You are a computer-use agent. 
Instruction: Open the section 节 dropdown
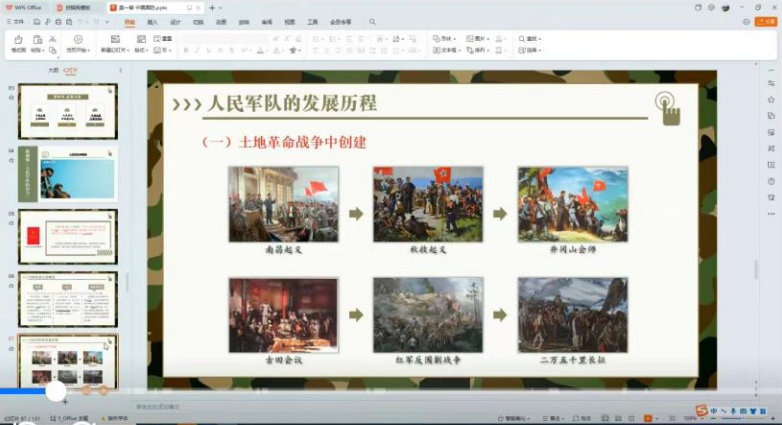pos(163,50)
